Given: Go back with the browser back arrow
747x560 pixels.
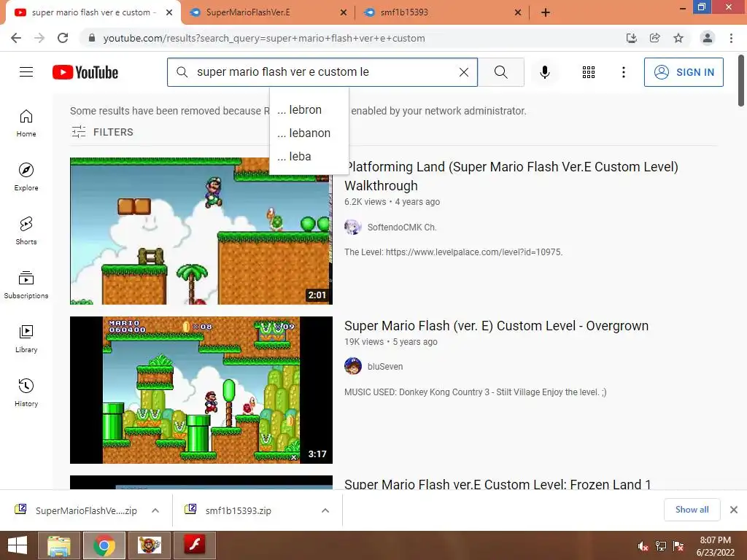Looking at the screenshot, I should [16, 38].
